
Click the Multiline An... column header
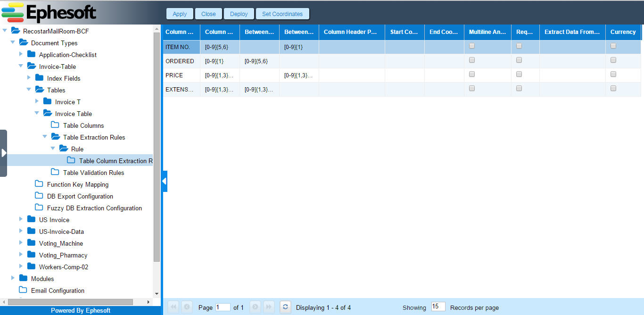click(487, 32)
